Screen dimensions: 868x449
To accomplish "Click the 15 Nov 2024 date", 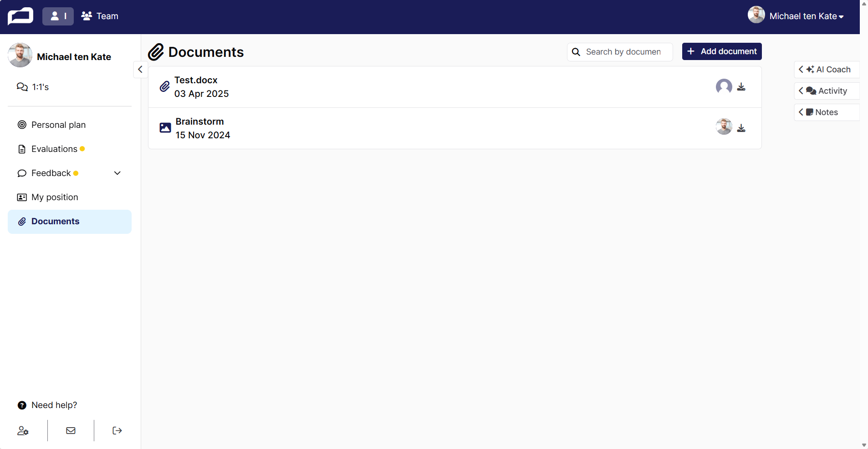I will [203, 135].
